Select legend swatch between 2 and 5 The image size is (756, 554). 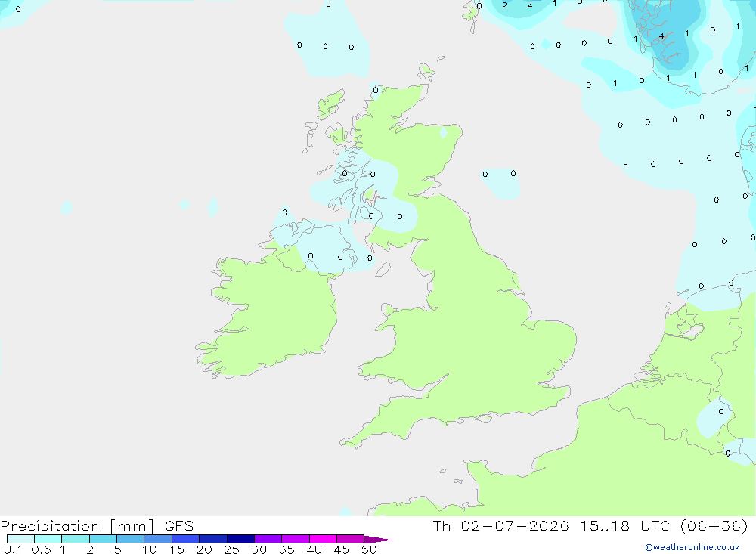[103, 539]
